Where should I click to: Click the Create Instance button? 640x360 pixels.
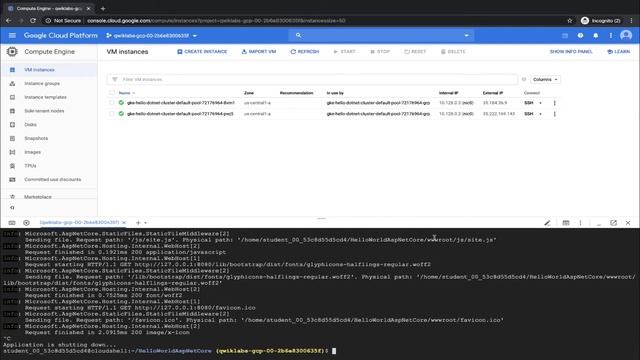coord(202,52)
